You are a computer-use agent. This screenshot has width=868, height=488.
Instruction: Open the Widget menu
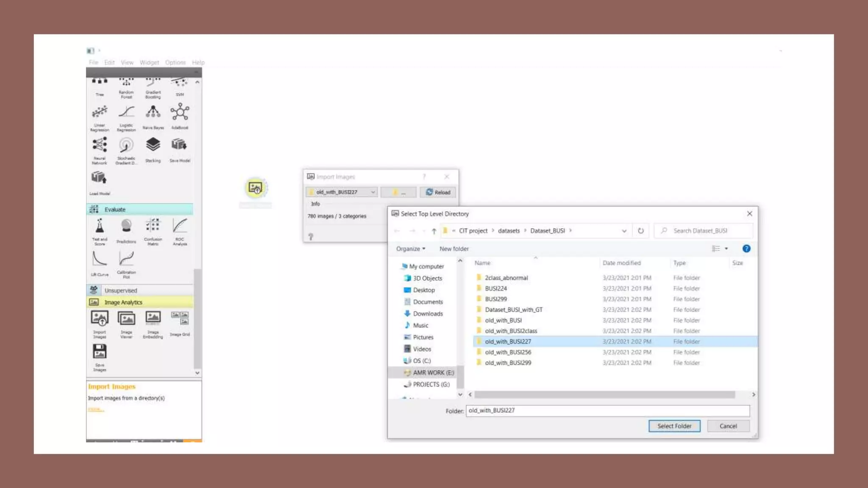(x=149, y=62)
